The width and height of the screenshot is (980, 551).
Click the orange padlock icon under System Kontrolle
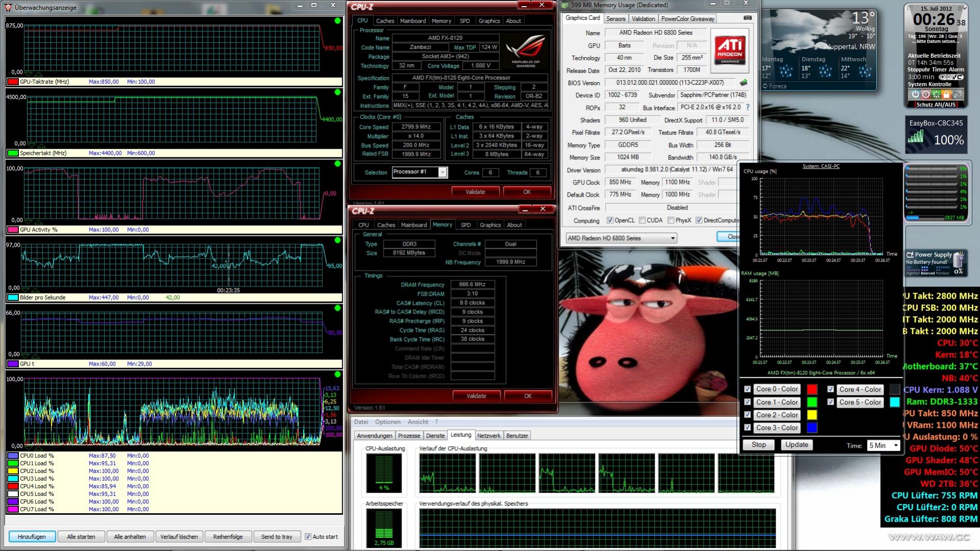(x=946, y=94)
